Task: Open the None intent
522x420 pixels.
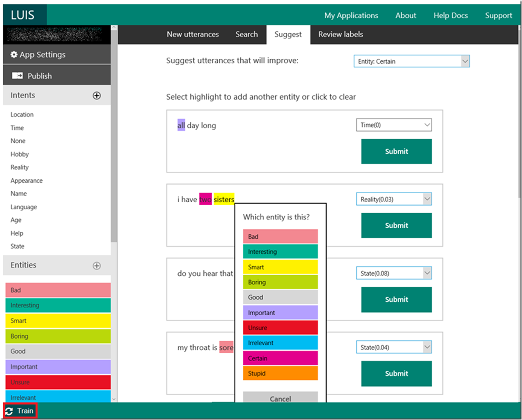Action: (18, 141)
